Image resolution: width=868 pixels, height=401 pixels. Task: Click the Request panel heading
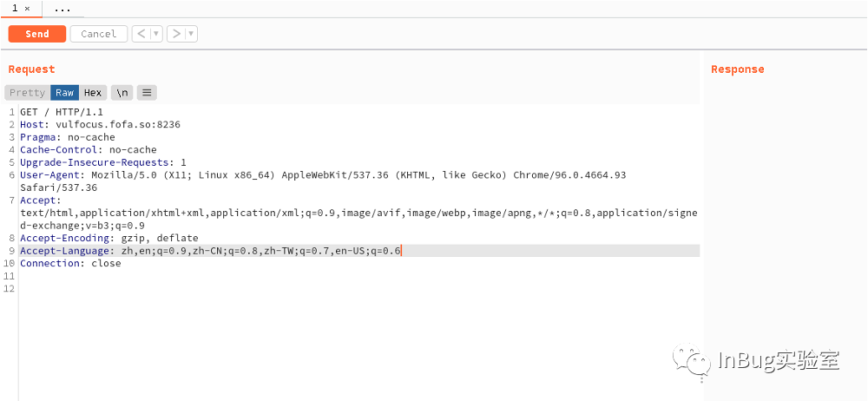coord(31,69)
